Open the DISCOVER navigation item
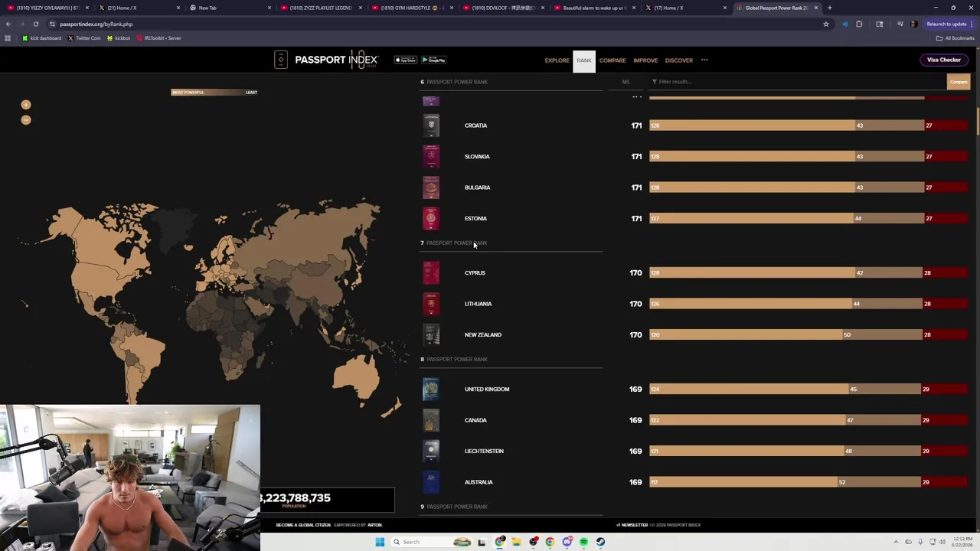Image resolution: width=980 pixels, height=551 pixels. 679,60
